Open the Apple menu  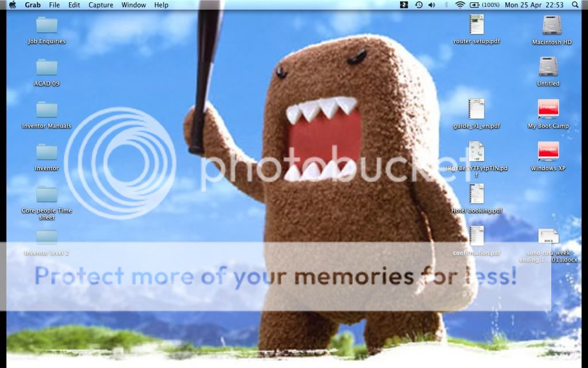coord(13,5)
